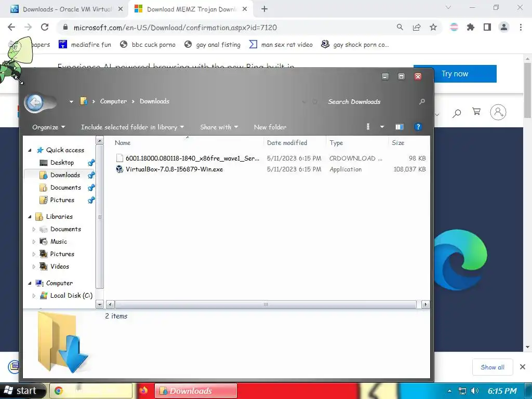Click the network tray icon
This screenshot has height=399, width=532.
tap(462, 391)
